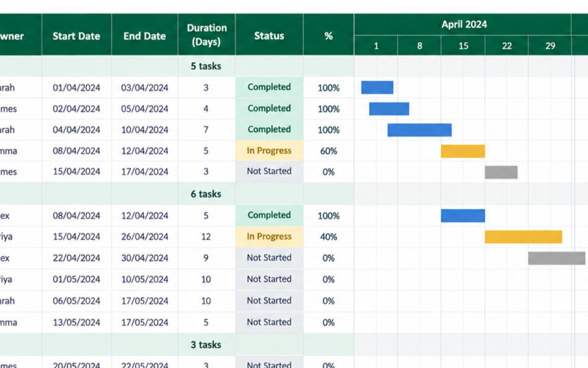Select In Progress status in the 40% row
588x368 pixels.
(269, 237)
